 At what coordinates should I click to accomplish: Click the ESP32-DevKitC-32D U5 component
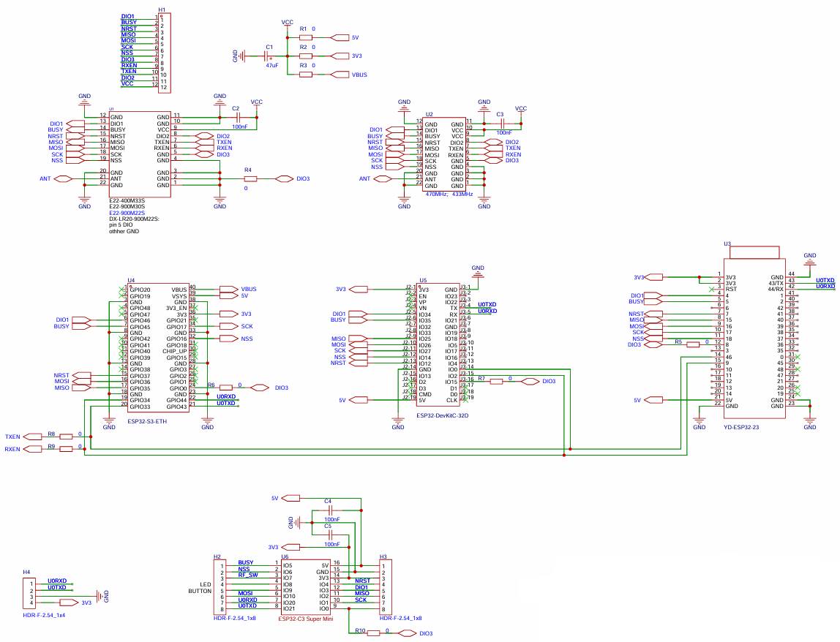(438, 343)
